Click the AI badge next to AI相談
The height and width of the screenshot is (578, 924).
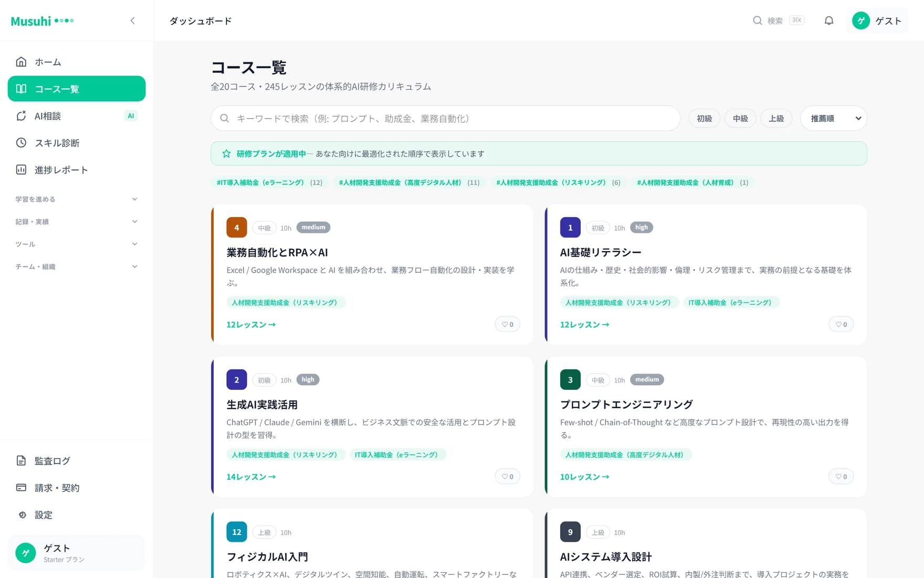coord(131,116)
